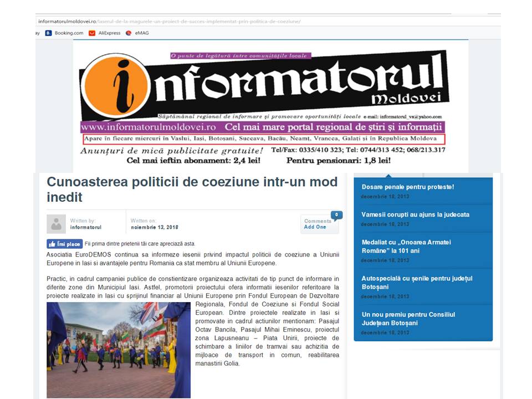Click the browser address bar URL

[169, 22]
